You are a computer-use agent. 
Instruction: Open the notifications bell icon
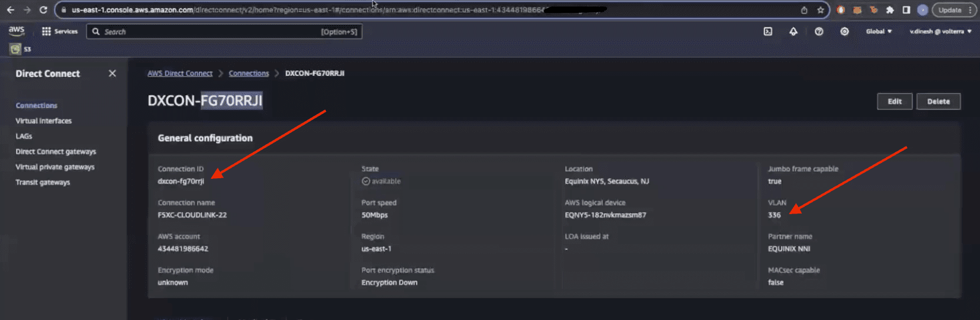click(793, 32)
